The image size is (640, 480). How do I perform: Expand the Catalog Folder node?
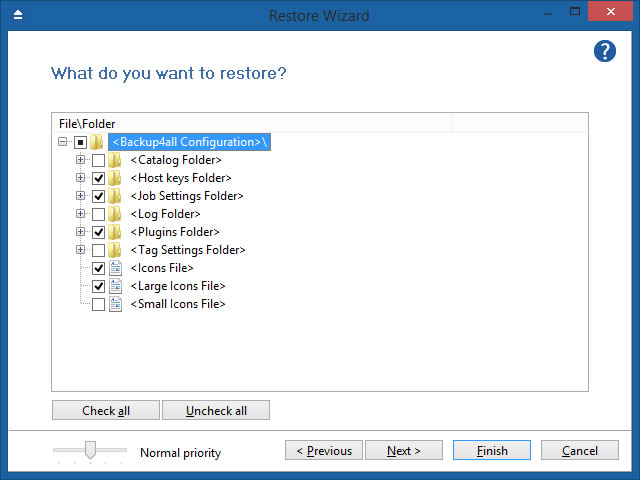pyautogui.click(x=80, y=160)
